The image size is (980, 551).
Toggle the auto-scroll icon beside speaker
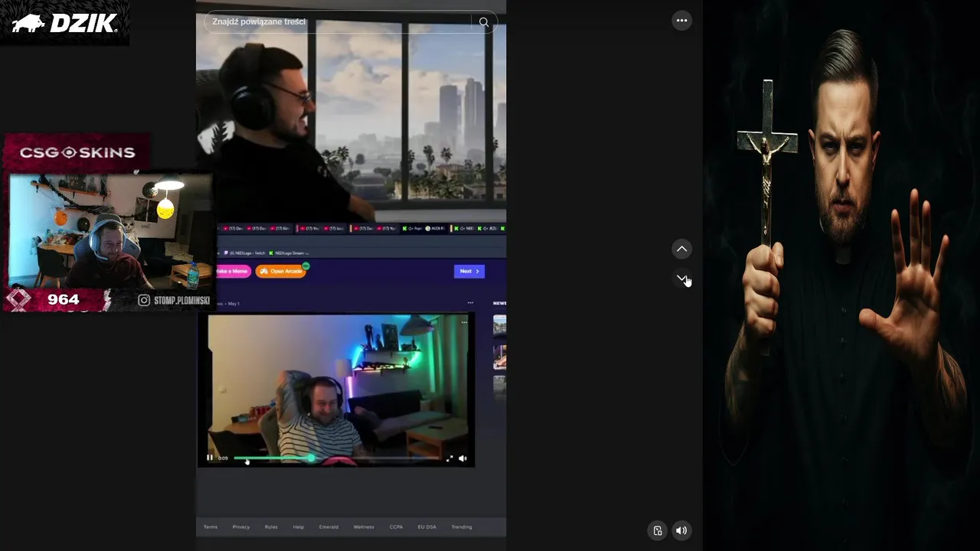click(x=658, y=530)
